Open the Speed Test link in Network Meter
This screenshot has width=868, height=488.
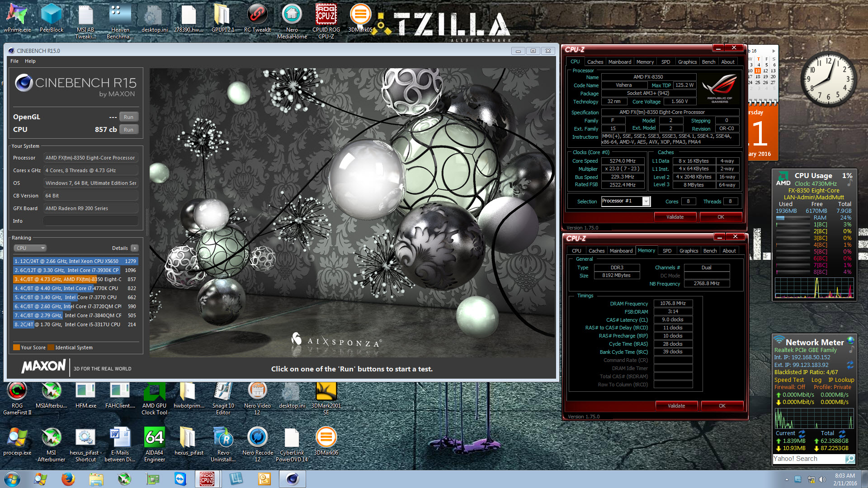[x=789, y=380]
